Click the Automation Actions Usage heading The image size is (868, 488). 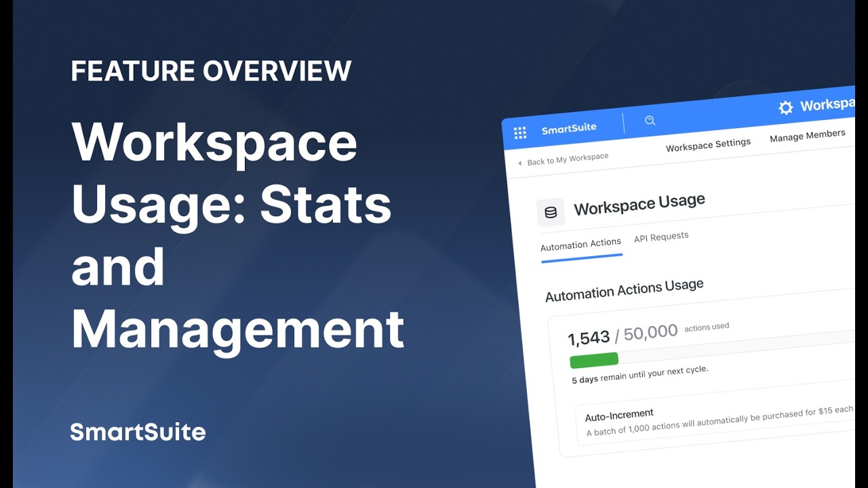(x=624, y=290)
